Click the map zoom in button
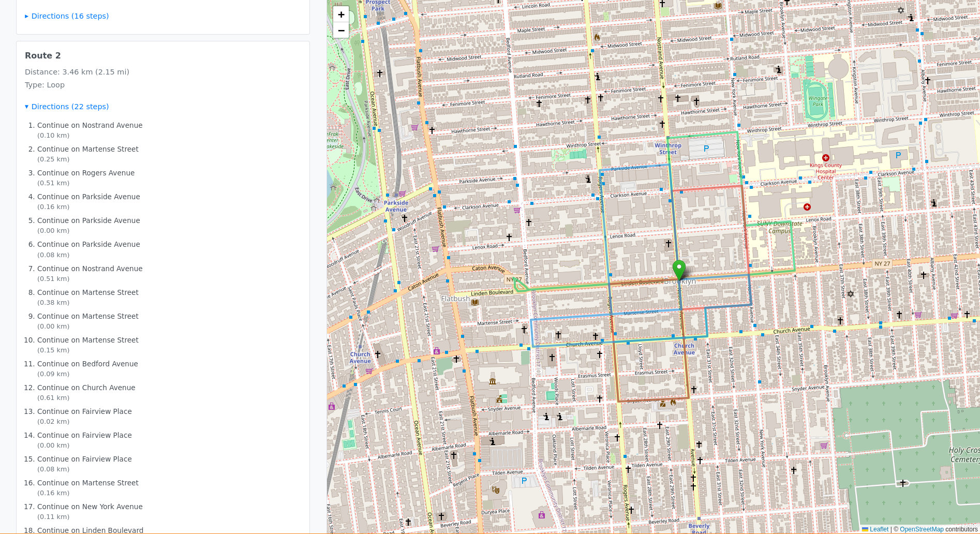This screenshot has height=534, width=980. coord(341,15)
